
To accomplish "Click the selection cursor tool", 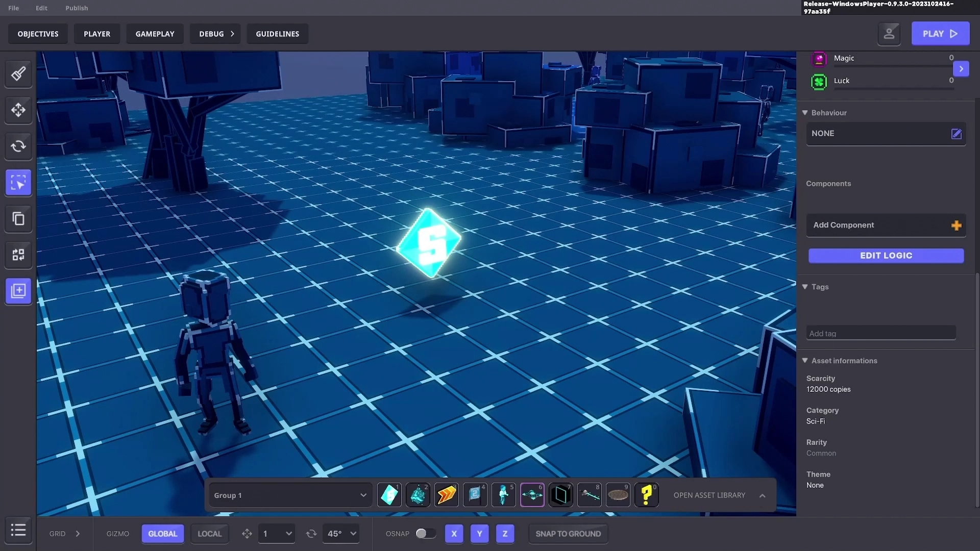I will (x=18, y=183).
